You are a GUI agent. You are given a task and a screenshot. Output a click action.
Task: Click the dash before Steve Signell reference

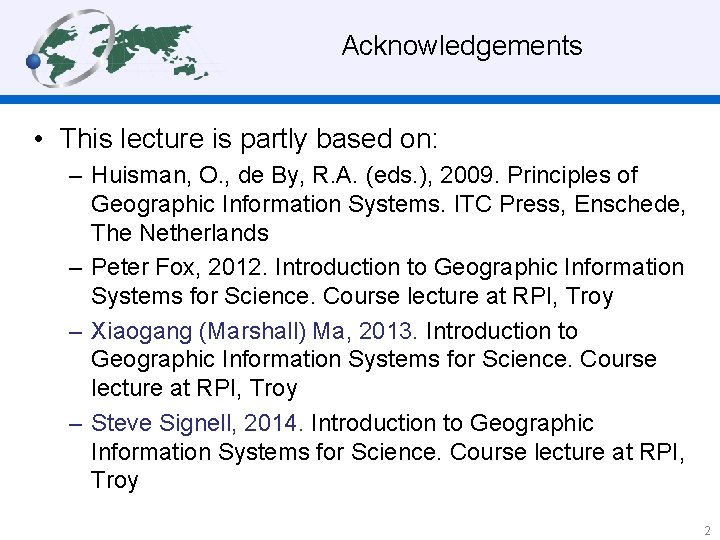[x=77, y=424]
